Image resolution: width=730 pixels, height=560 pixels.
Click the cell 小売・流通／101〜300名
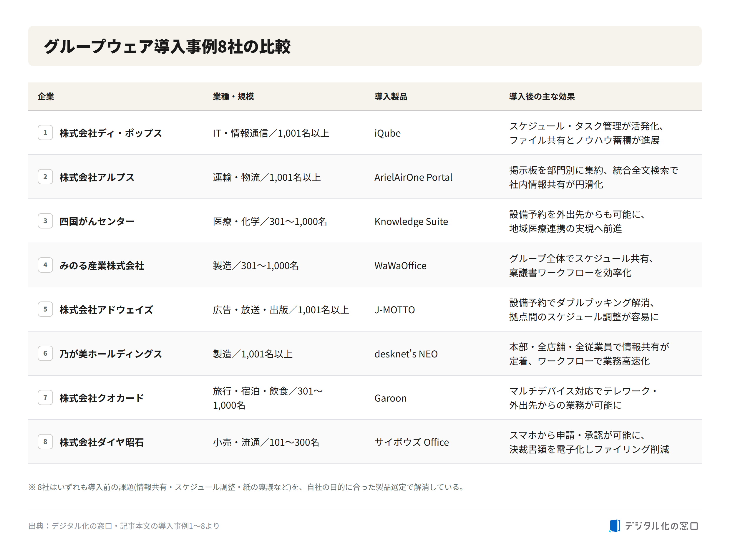266,442
